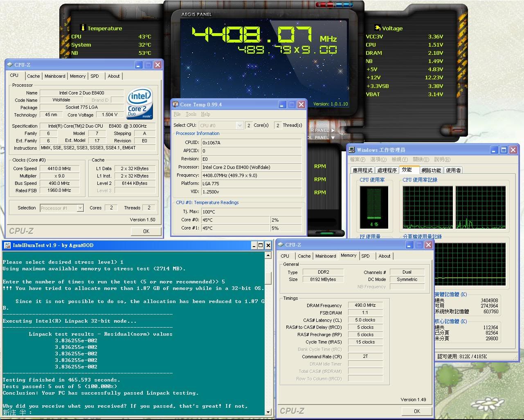The width and height of the screenshot is (524, 420).
Task: Click the CAS# Latency 5.0 clocks field
Action: point(365,320)
